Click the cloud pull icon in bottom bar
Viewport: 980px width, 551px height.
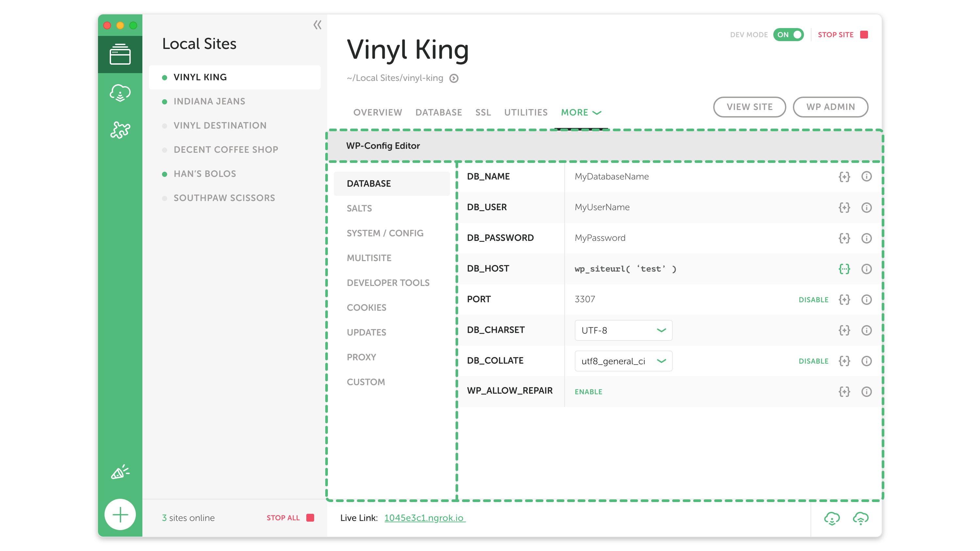(x=832, y=518)
